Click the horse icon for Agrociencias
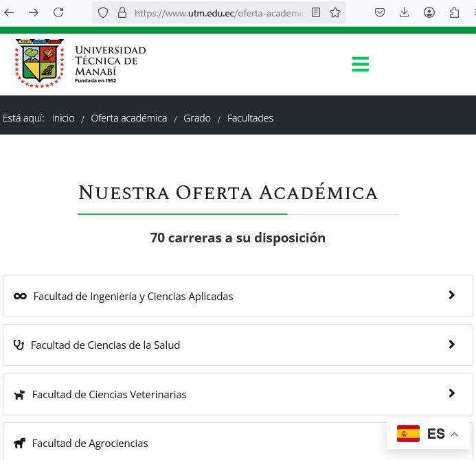The width and height of the screenshot is (476, 460). [x=19, y=443]
